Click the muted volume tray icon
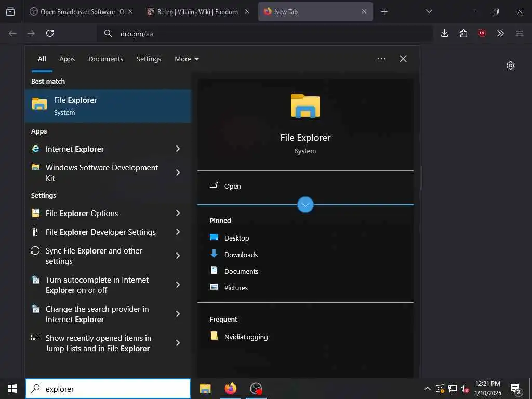 [464, 389]
